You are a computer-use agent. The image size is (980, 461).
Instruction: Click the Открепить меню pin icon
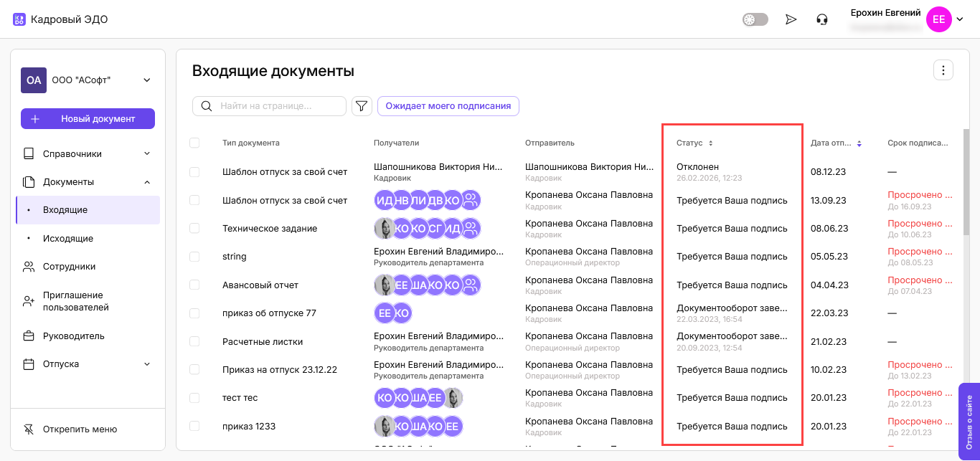coord(29,429)
